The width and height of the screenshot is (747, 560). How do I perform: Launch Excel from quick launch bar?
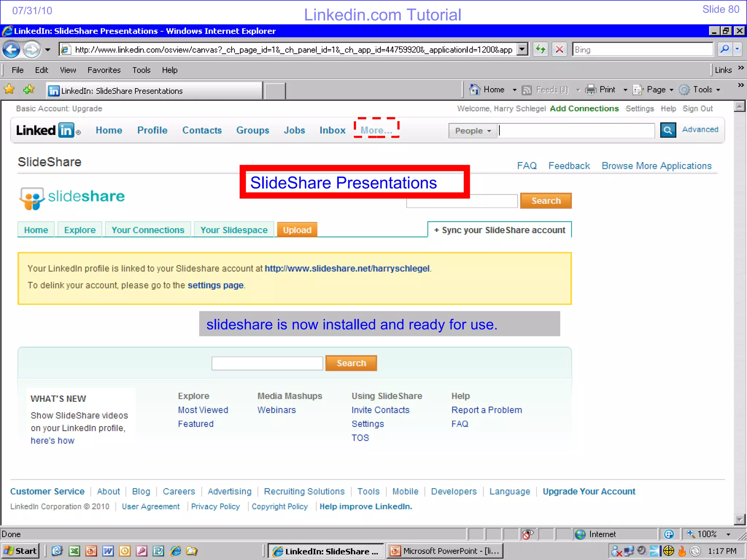pos(74,551)
